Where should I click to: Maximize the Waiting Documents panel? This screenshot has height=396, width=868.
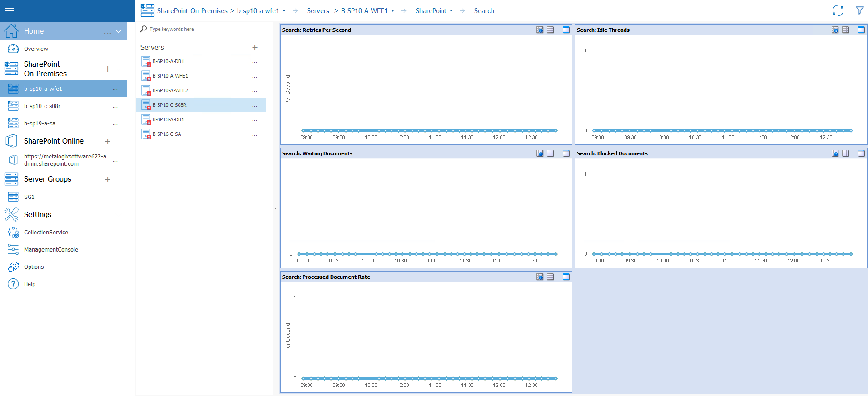(x=566, y=153)
